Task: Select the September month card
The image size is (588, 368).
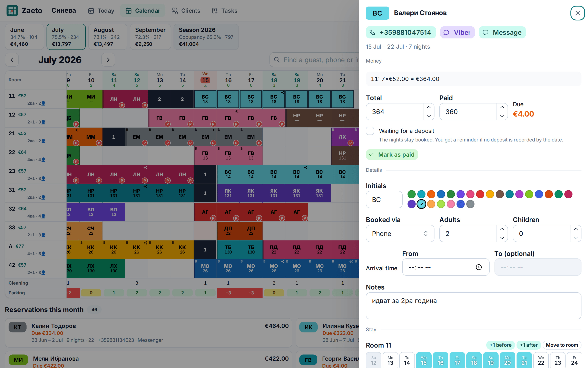Action: pyautogui.click(x=150, y=37)
